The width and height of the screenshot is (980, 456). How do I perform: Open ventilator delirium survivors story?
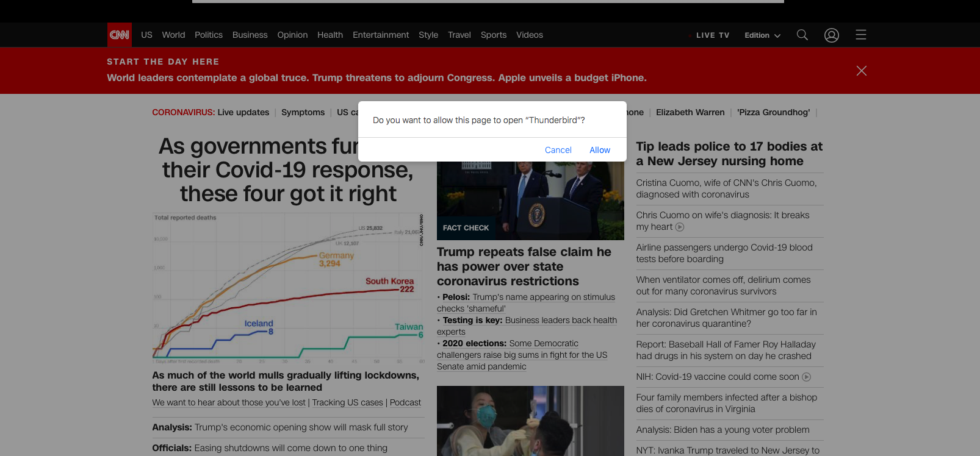tap(723, 285)
